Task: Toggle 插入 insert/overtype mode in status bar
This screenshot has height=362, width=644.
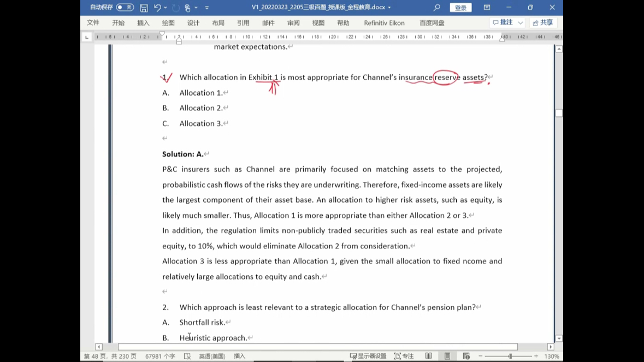Action: (239, 356)
